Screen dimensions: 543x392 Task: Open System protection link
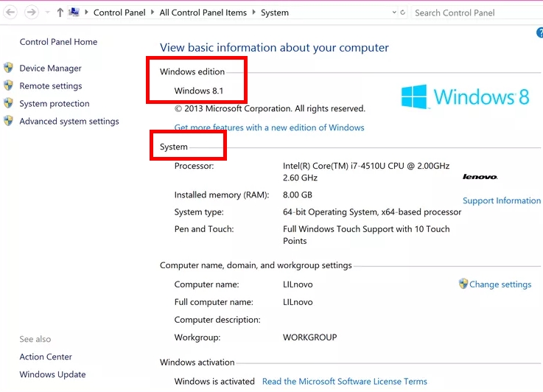click(54, 104)
